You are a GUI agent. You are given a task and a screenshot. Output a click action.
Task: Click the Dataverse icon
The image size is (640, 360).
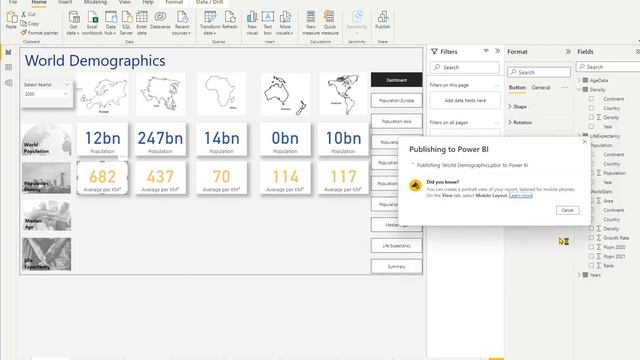pos(160,17)
